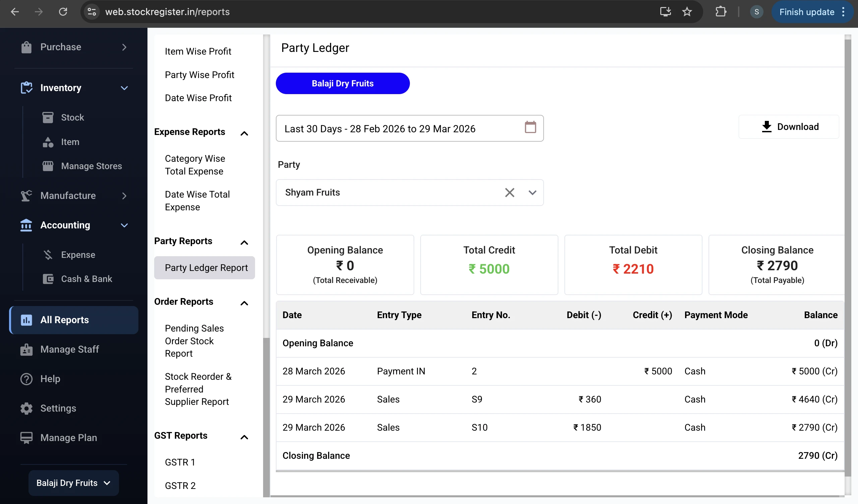Collapse the Party Reports section
This screenshot has width=858, height=504.
[x=244, y=242]
